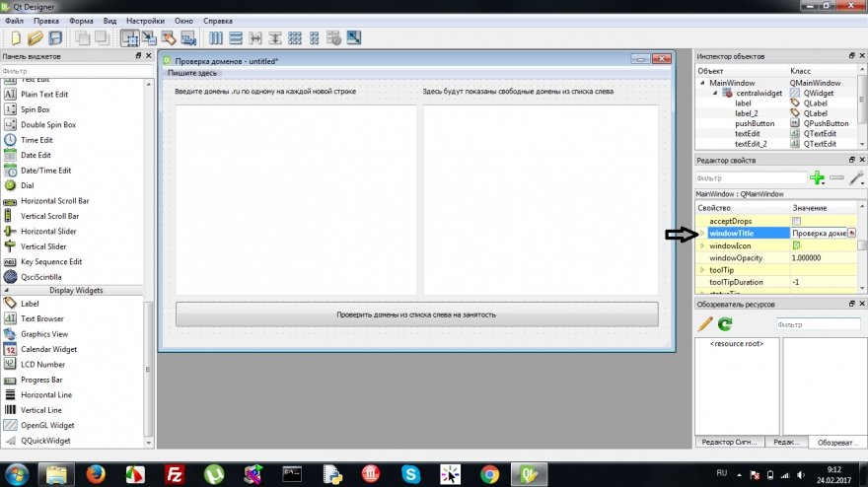Select <resource root> in resource browser
The image size is (868, 487).
(736, 344)
